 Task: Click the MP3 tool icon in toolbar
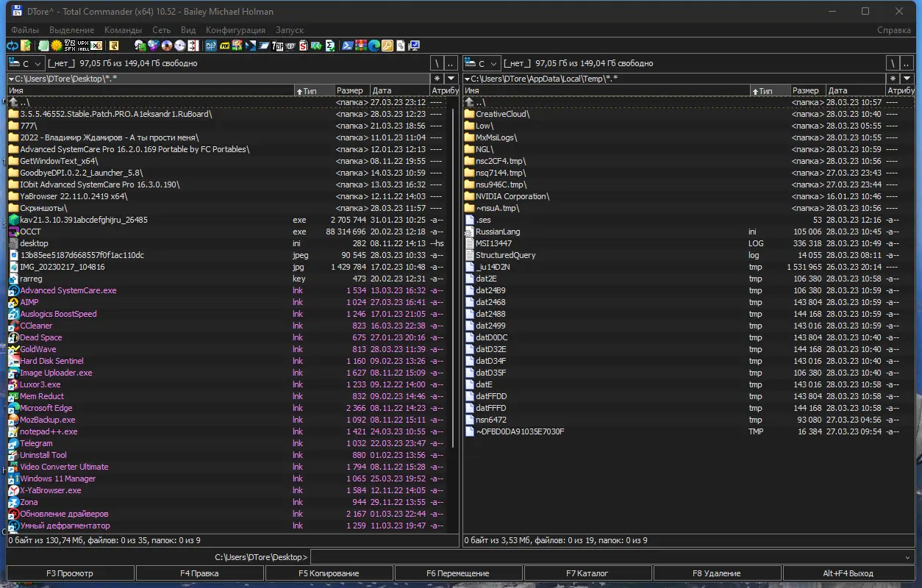click(x=211, y=46)
